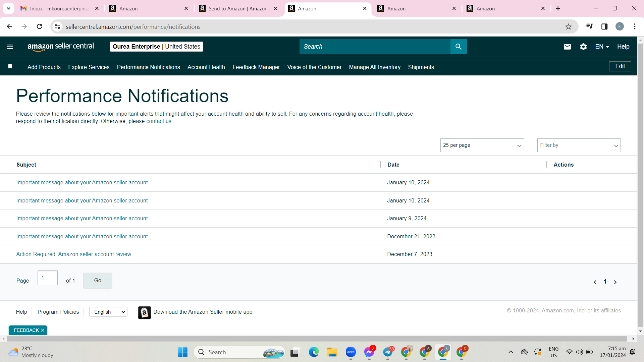This screenshot has width=644, height=362.
Task: Click the page number input field
Action: coord(47,278)
